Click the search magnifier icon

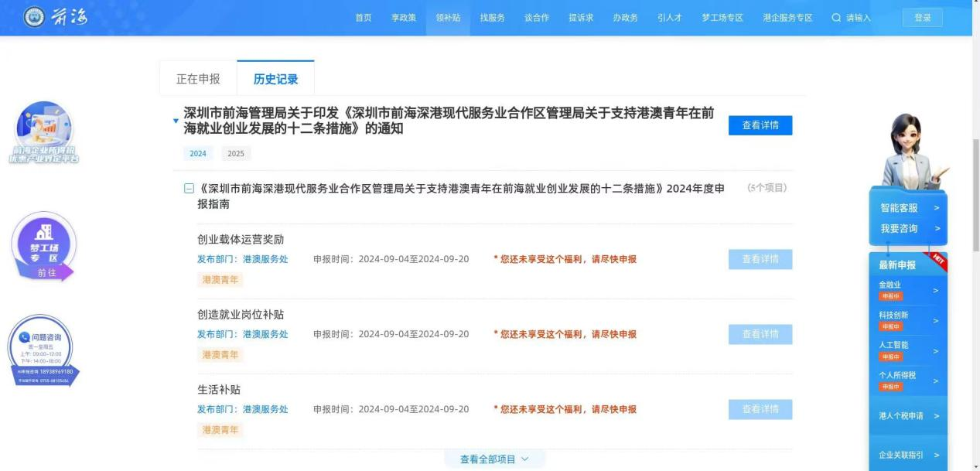(836, 18)
